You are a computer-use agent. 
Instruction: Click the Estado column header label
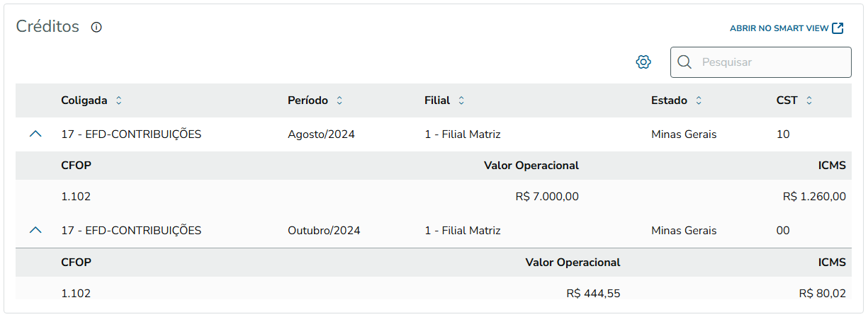(x=669, y=100)
